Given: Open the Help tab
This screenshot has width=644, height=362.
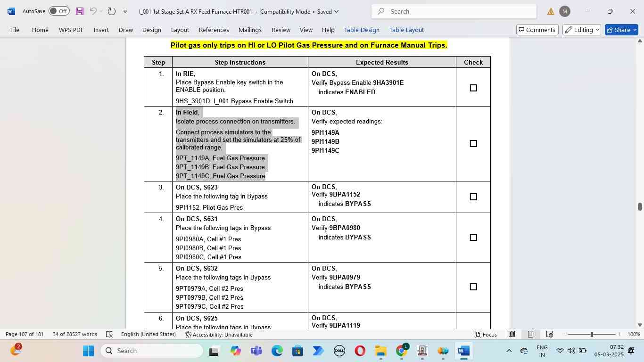Looking at the screenshot, I should (328, 30).
